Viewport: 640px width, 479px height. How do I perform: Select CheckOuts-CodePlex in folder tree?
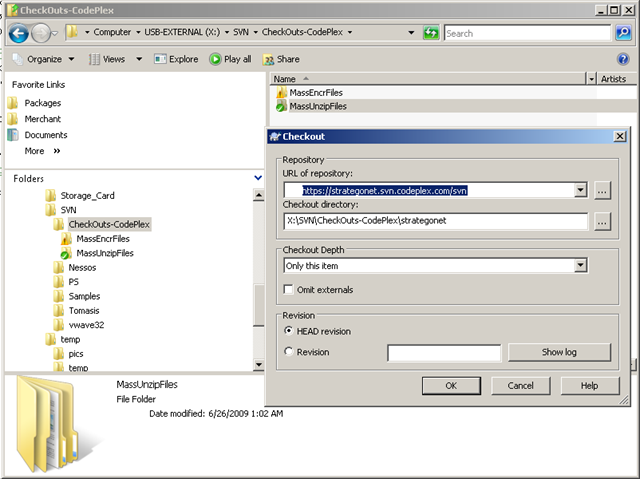[109, 224]
